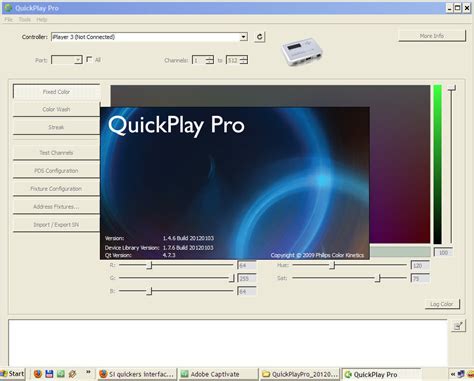Click inside the log text area
The width and height of the screenshot is (474, 381).
(228, 342)
